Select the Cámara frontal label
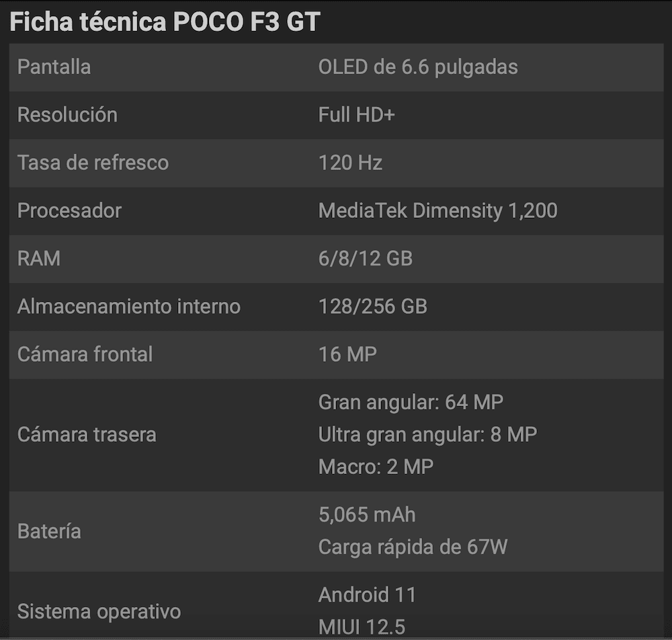The width and height of the screenshot is (672, 640). [85, 354]
